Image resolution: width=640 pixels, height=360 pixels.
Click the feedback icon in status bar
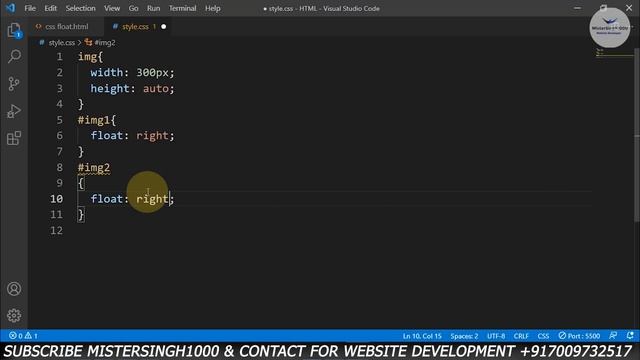click(613, 336)
